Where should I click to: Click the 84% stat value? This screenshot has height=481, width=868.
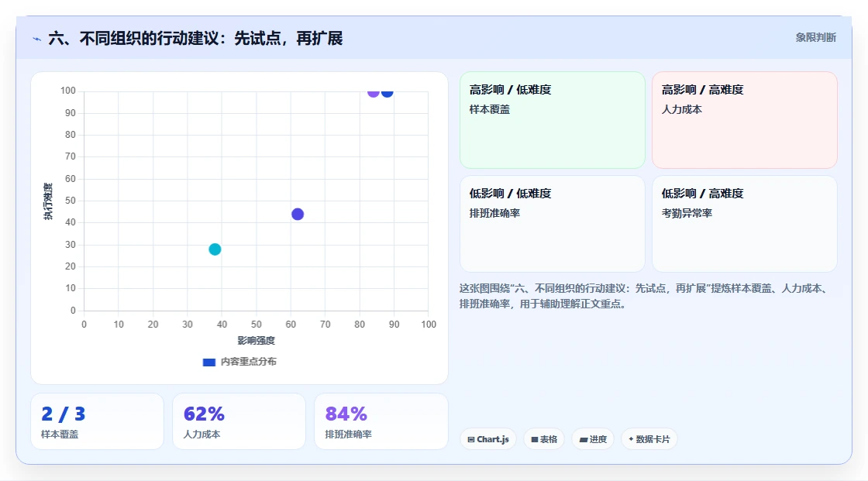[x=346, y=414]
